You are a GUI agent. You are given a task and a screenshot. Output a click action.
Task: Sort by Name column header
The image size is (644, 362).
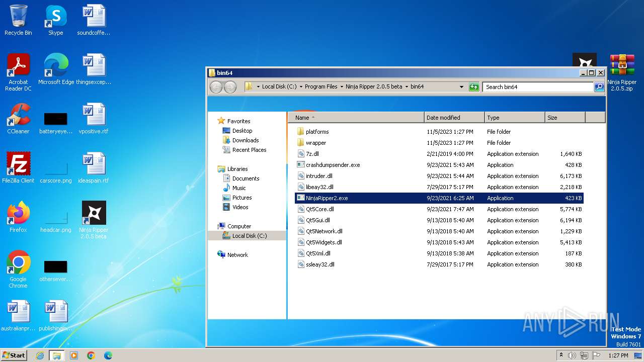[x=357, y=118]
